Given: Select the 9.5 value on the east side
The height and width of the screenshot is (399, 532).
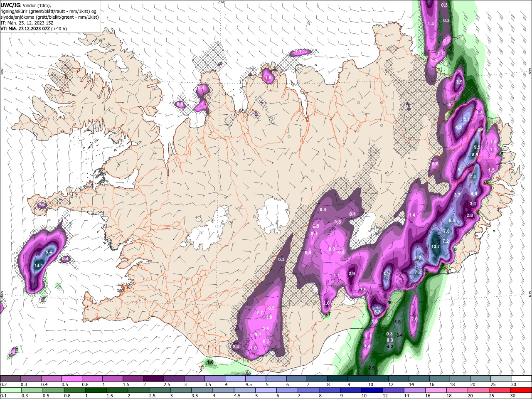Looking at the screenshot, I should tap(477, 147).
